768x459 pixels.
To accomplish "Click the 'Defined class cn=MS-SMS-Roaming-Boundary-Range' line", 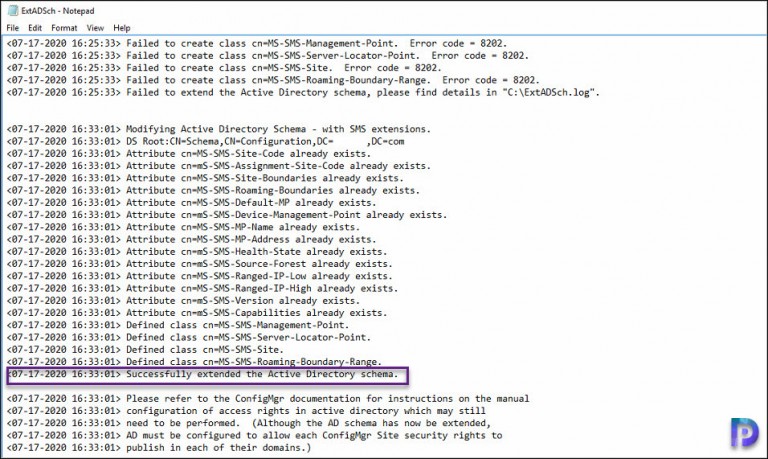I will coord(194,362).
